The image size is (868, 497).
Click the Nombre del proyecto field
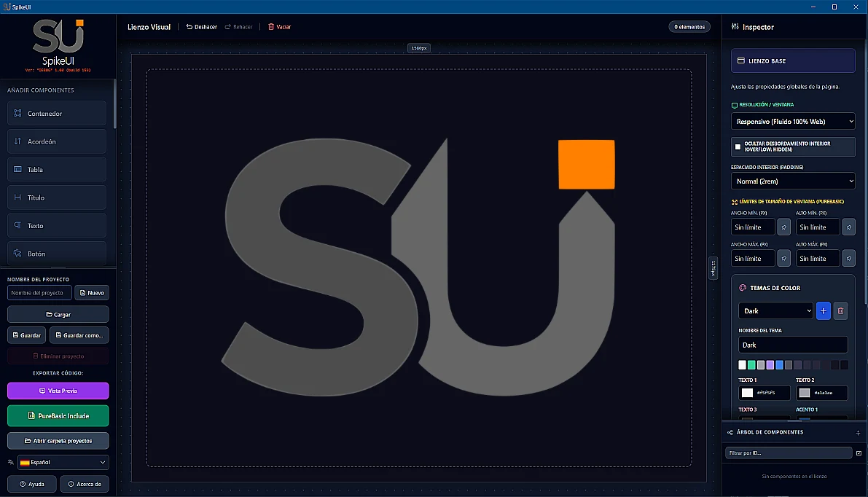click(x=39, y=293)
